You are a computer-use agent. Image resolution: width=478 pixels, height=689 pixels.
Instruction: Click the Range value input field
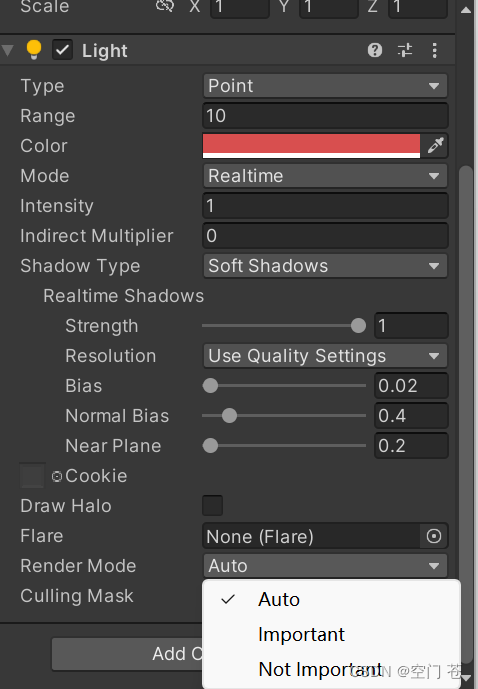click(x=325, y=116)
